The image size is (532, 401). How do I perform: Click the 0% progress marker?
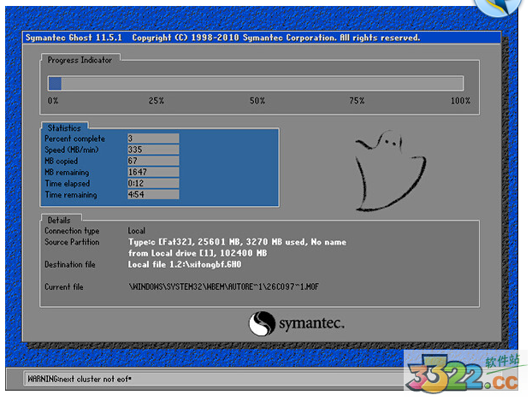tap(53, 101)
